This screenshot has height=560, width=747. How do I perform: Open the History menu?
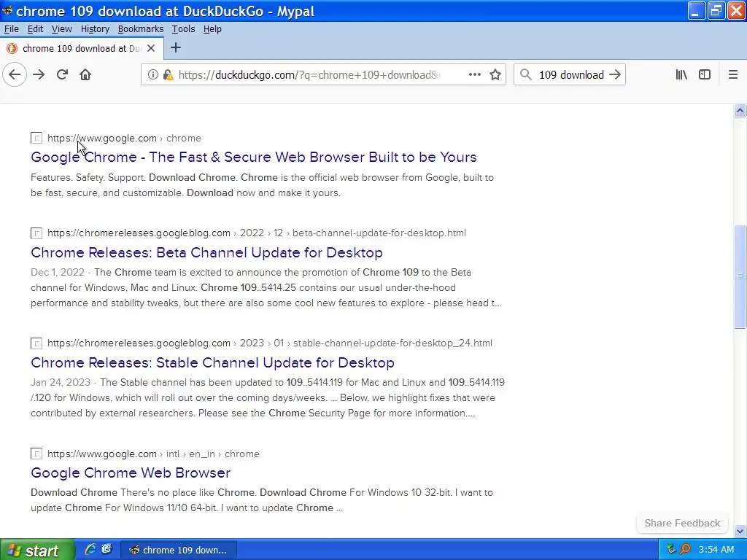95,29
